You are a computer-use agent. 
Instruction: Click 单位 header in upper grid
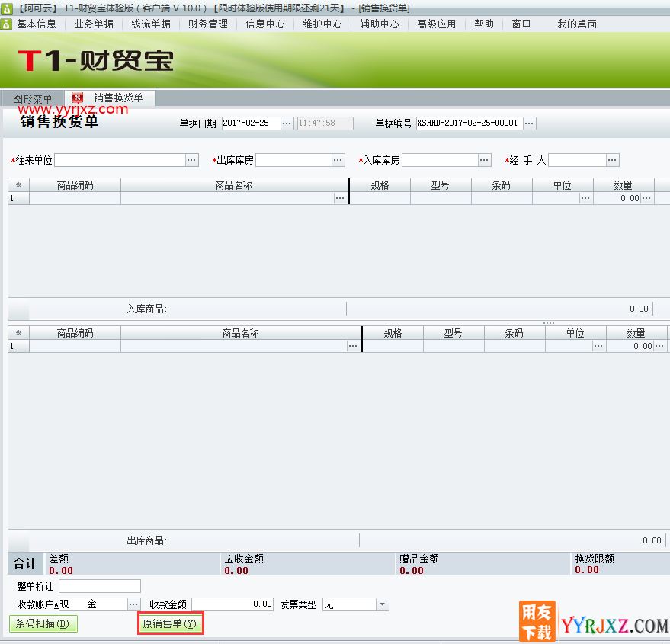563,185
